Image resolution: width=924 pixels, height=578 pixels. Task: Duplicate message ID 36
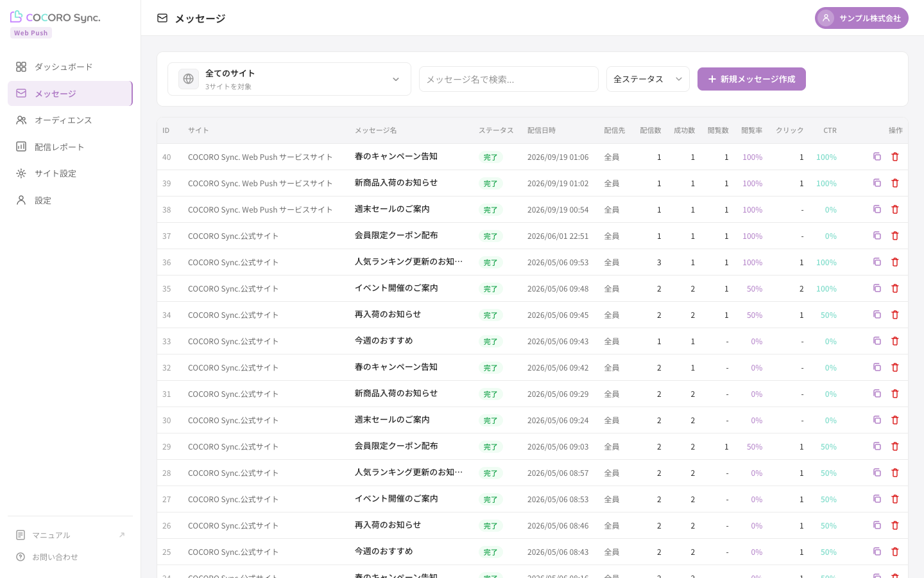pyautogui.click(x=877, y=262)
